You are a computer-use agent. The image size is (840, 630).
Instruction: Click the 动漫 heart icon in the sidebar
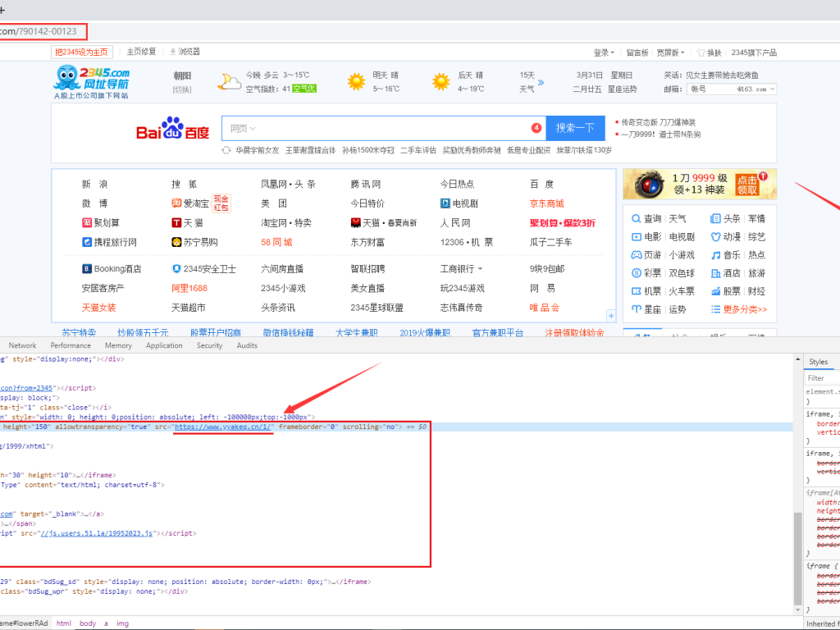click(715, 237)
